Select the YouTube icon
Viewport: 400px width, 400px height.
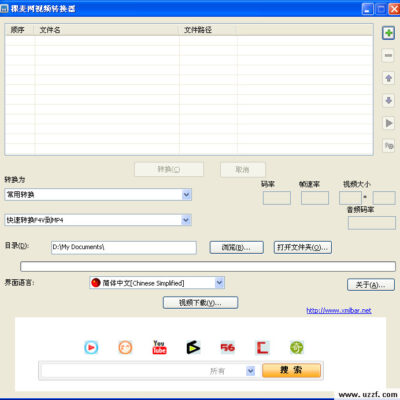point(159,347)
